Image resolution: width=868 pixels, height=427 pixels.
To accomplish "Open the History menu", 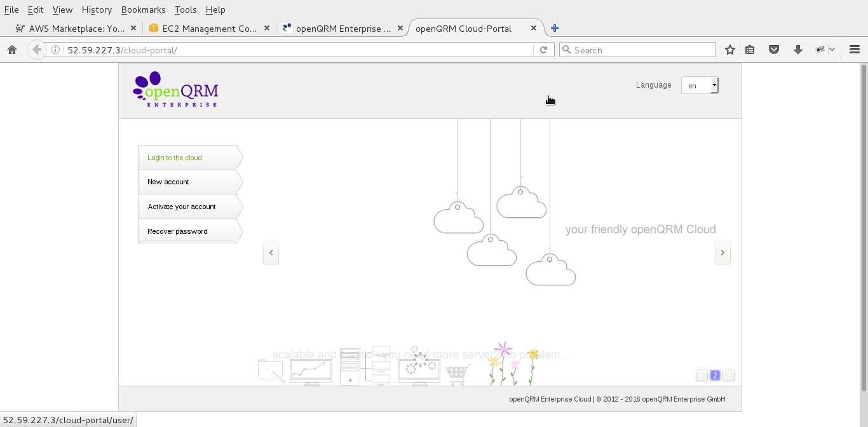I will (97, 10).
